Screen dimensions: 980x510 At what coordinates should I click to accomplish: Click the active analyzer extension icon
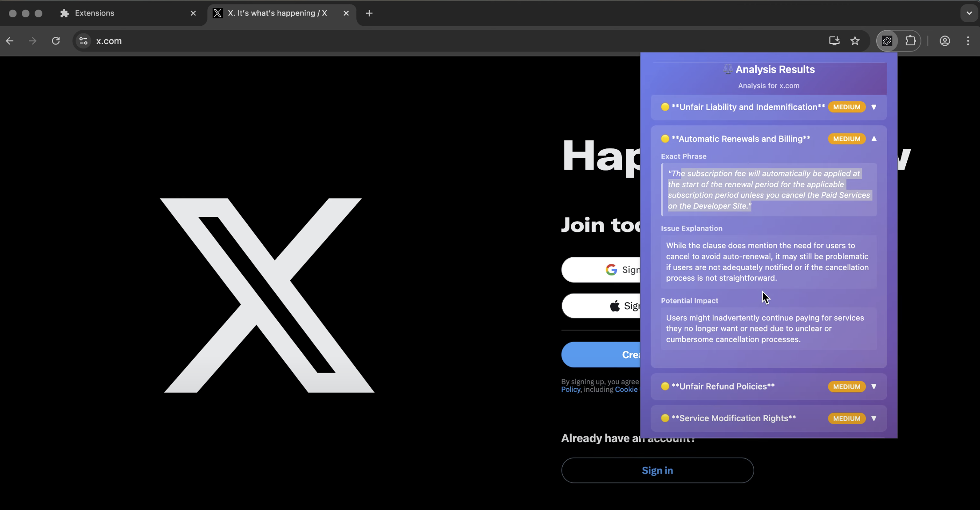point(887,41)
